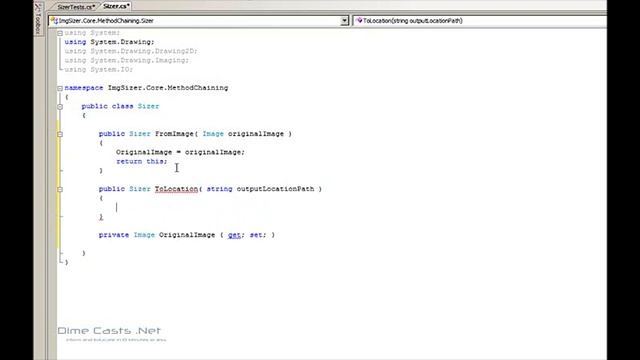The height and width of the screenshot is (360, 640).
Task: Click the ImgSizer.Core.MethodChaining.Sizer type combo box
Action: click(x=198, y=20)
